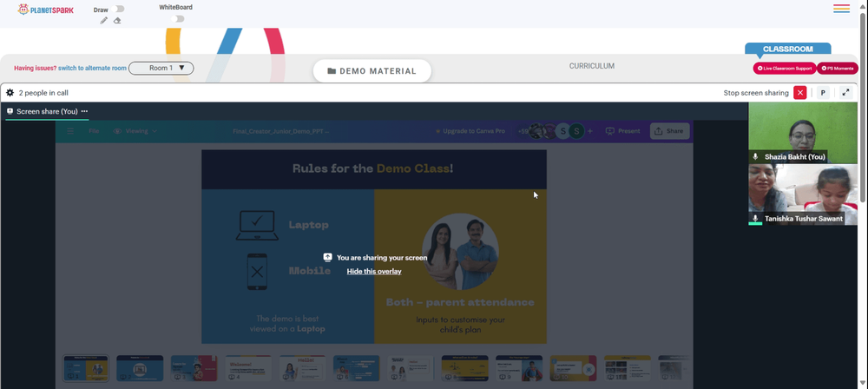Click Hide this overlay link
868x389 pixels.
pyautogui.click(x=374, y=272)
